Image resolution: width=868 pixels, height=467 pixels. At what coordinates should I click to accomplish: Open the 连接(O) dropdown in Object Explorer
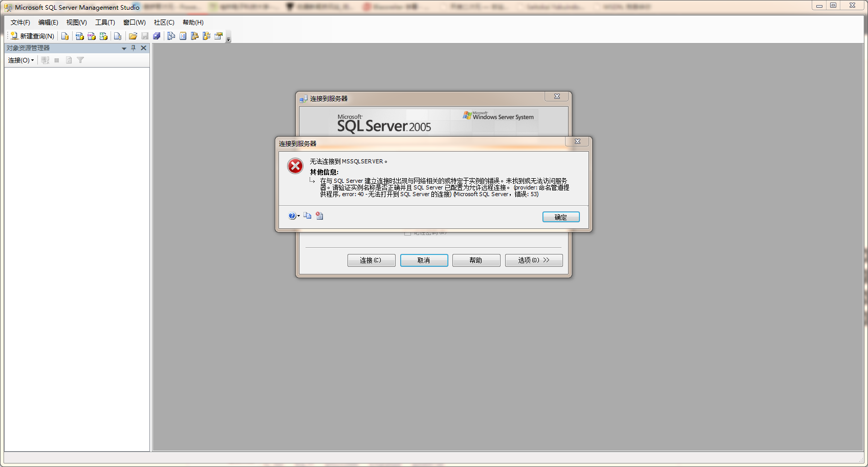(21, 60)
